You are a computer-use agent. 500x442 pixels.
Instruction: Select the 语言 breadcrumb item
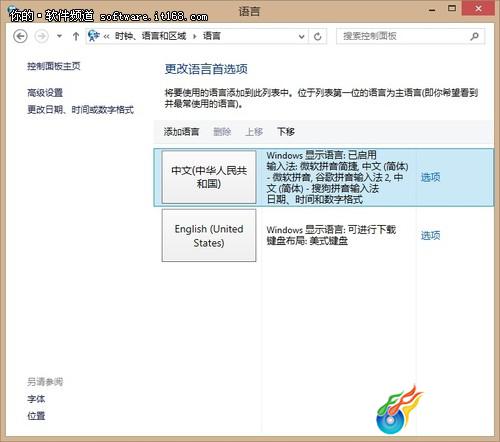coord(212,36)
